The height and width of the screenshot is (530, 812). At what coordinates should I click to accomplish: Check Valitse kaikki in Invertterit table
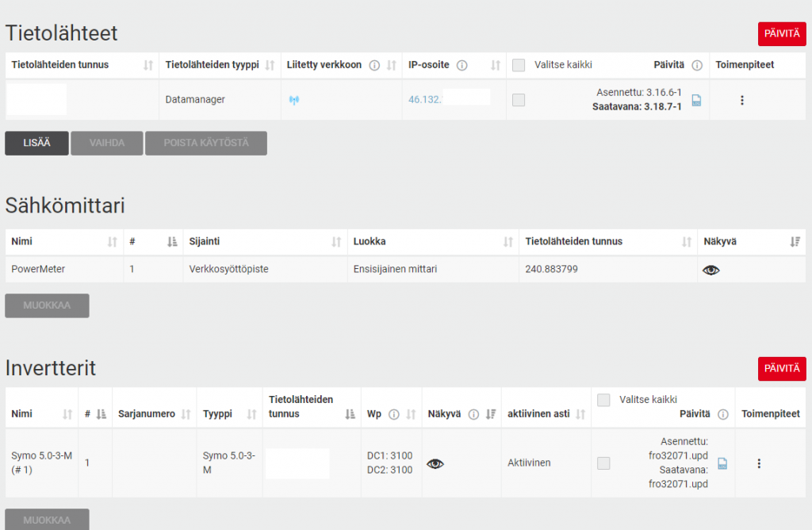pos(603,400)
